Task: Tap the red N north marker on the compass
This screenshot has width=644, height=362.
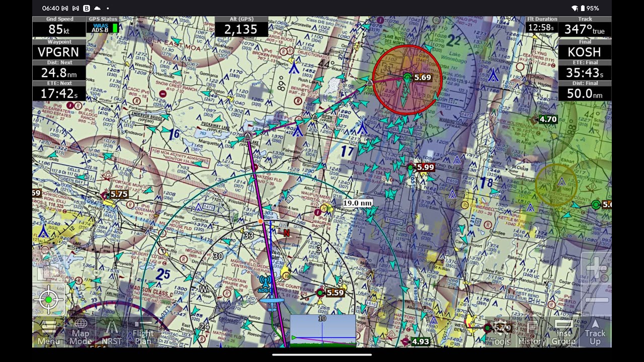Action: (x=286, y=233)
